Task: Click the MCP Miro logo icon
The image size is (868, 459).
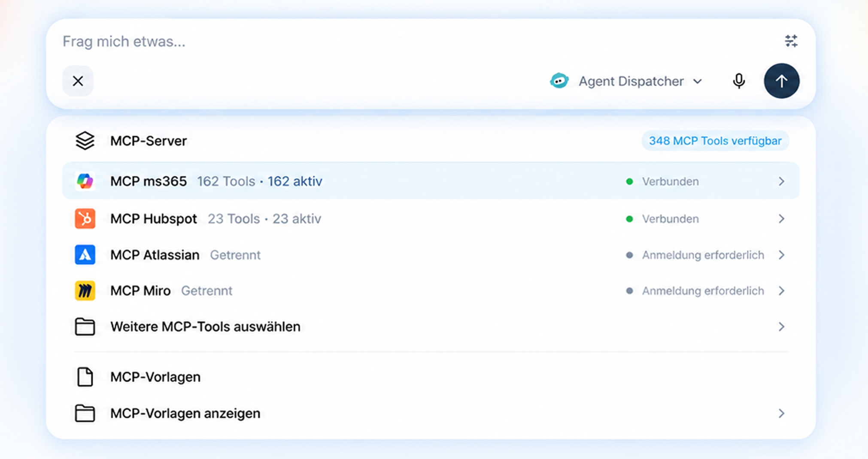Action: coord(85,291)
